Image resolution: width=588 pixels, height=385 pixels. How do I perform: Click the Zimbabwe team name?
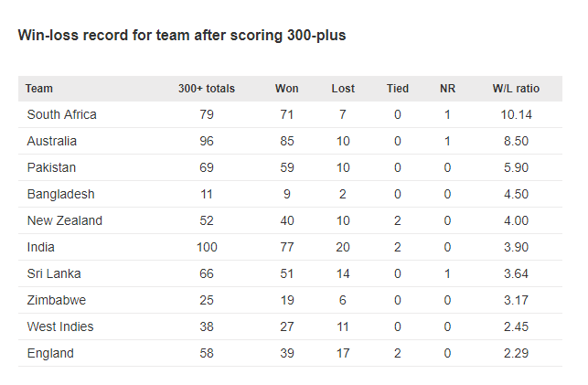pos(57,300)
